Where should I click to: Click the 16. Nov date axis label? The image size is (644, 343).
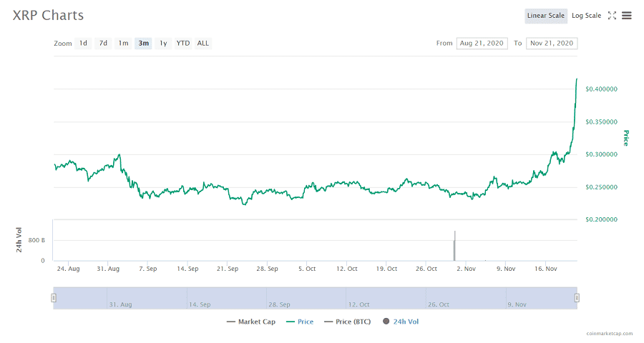[x=546, y=269]
